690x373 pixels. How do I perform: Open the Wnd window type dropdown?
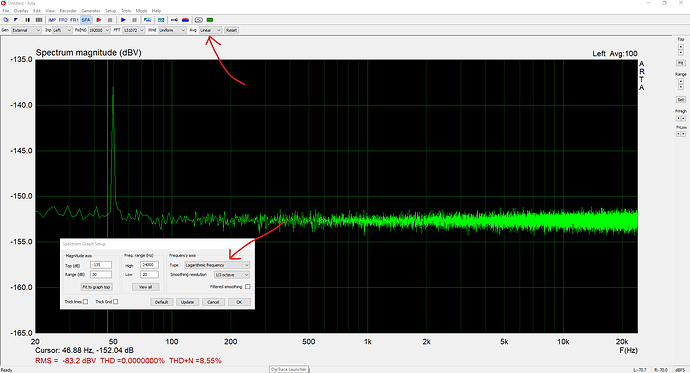tap(172, 30)
